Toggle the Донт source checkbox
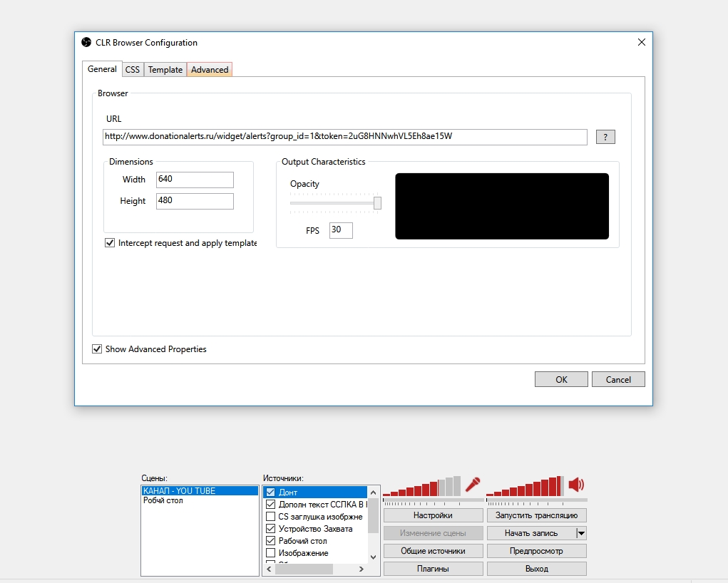The width and height of the screenshot is (728, 583). pyautogui.click(x=271, y=492)
